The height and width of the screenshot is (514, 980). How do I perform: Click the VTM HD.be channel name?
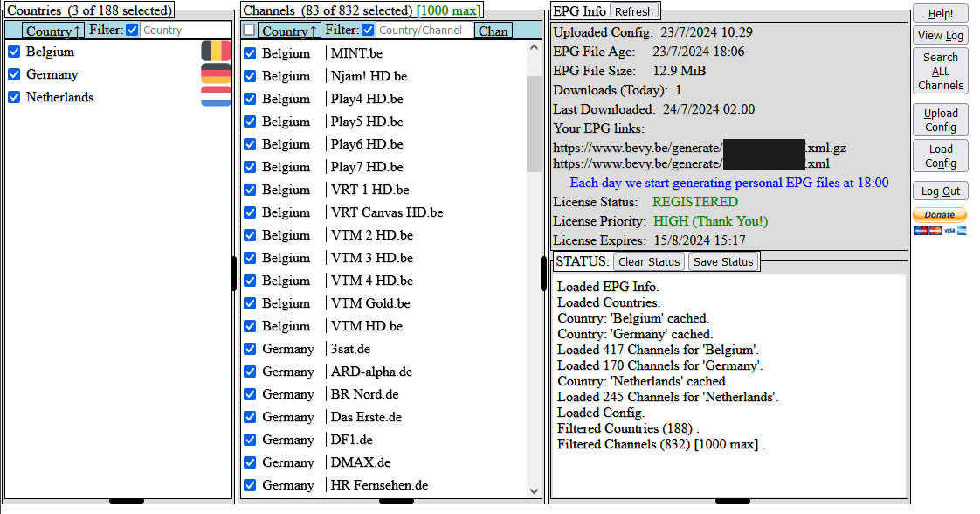367,326
